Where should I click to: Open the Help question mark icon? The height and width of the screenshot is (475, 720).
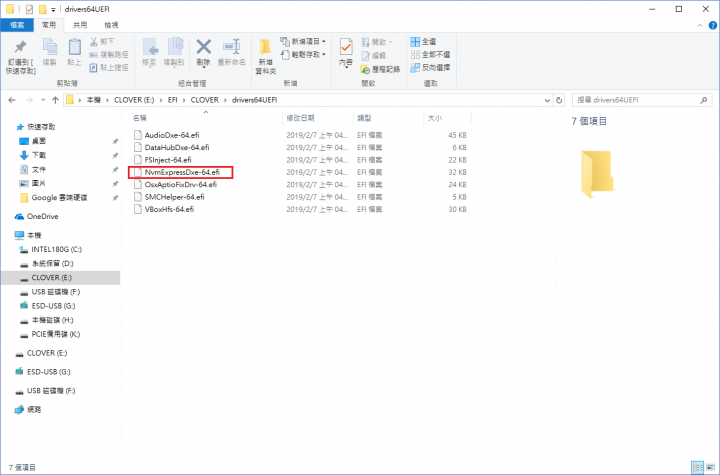(713, 26)
